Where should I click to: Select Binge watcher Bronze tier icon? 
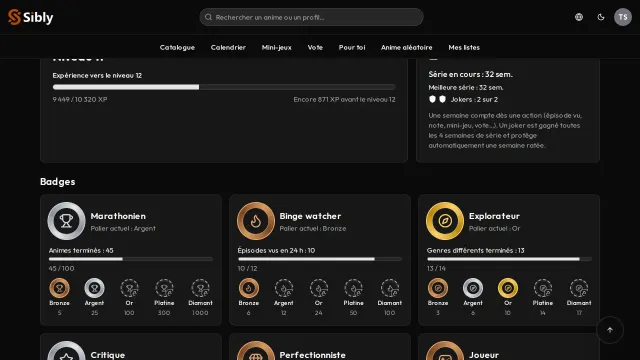249,288
